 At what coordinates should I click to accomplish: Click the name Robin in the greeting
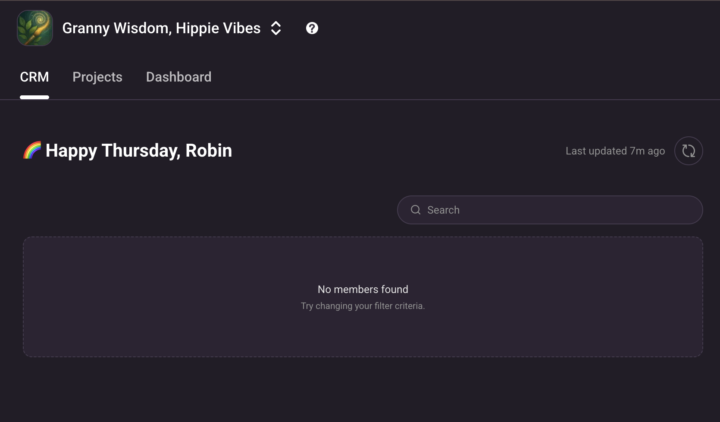[x=209, y=151]
